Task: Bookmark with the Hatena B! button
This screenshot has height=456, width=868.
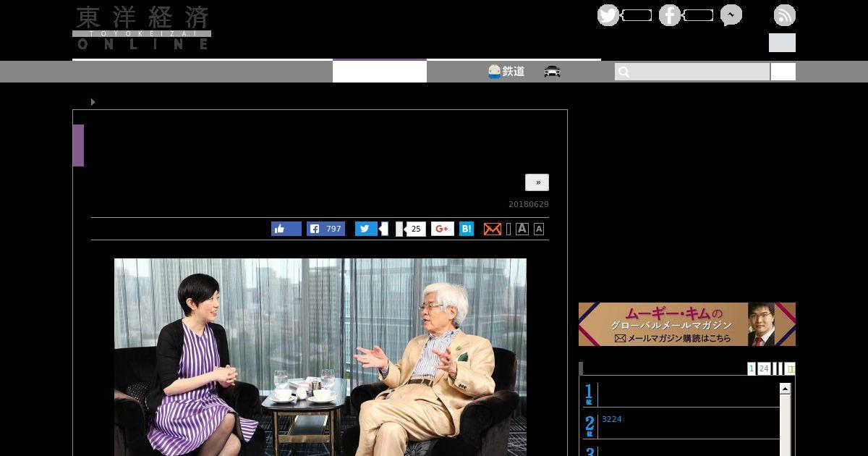Action: 467,229
